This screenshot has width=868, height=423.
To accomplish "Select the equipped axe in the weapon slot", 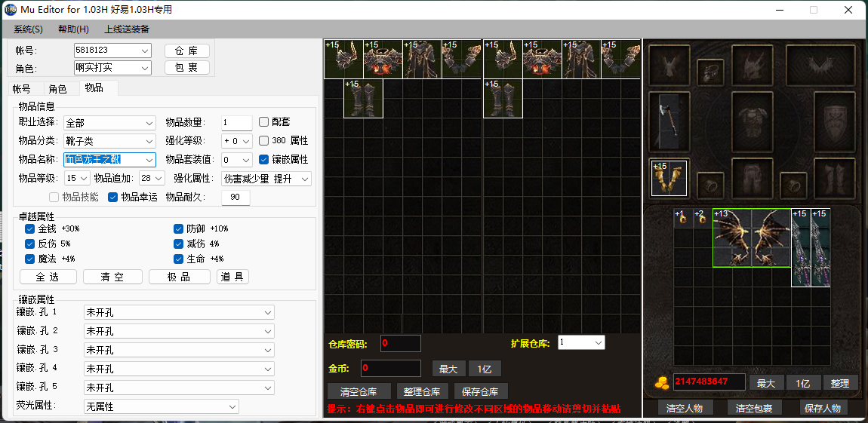I will pos(669,121).
